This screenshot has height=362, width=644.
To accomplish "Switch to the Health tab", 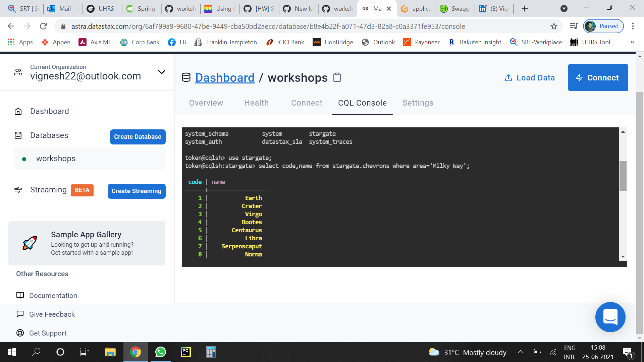I will (256, 103).
